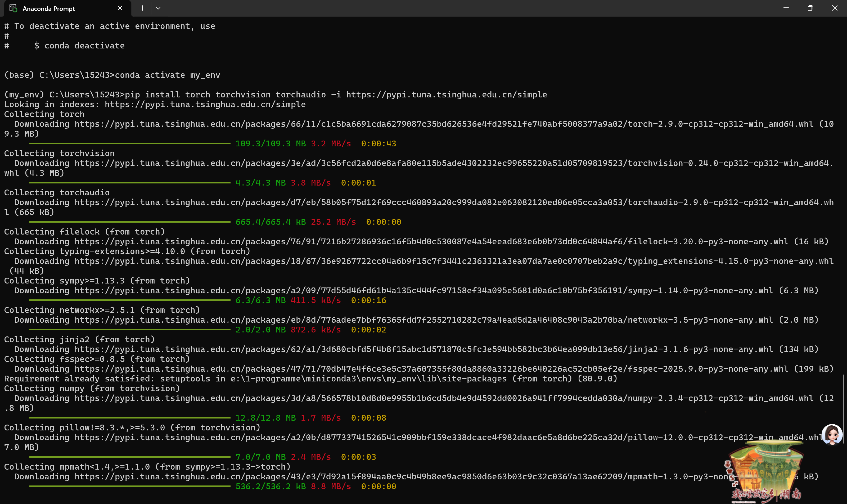847x504 pixels.
Task: Click the 'Looking in indexes' line
Action: click(x=155, y=105)
